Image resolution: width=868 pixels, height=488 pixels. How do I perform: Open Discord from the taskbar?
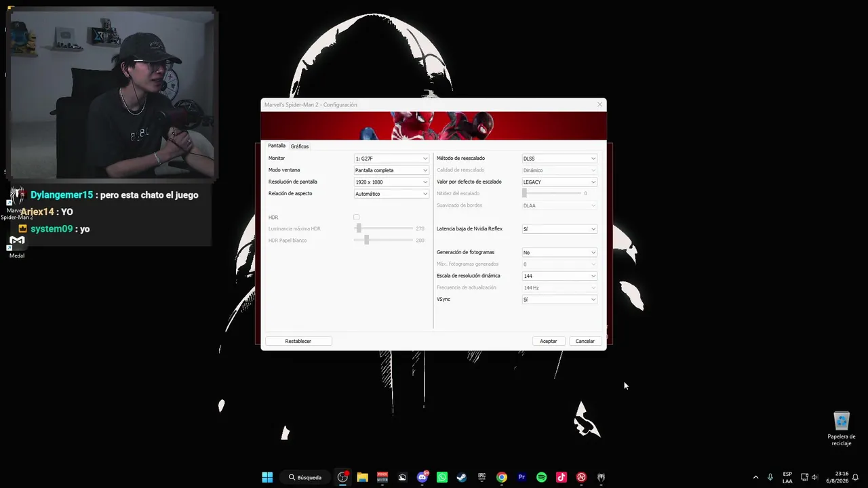(422, 477)
